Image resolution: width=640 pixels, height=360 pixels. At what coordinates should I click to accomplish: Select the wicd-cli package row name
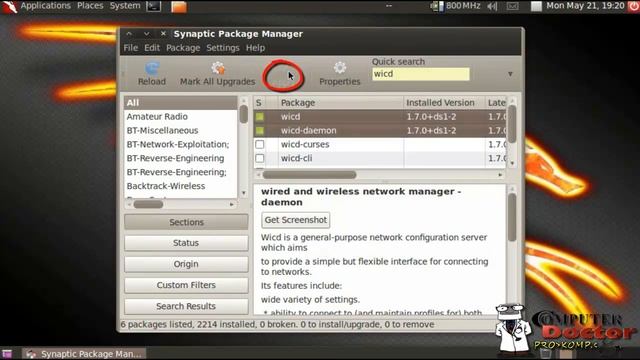[296, 158]
